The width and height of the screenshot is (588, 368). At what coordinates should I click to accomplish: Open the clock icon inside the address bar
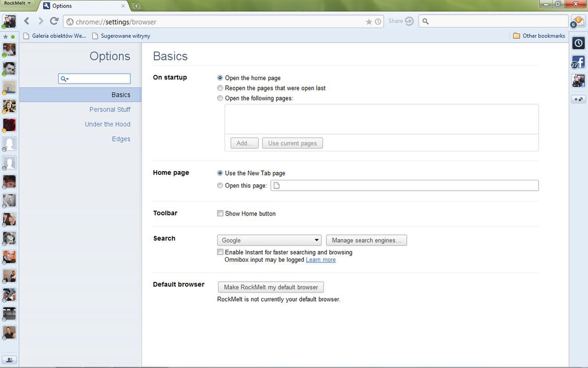[378, 22]
